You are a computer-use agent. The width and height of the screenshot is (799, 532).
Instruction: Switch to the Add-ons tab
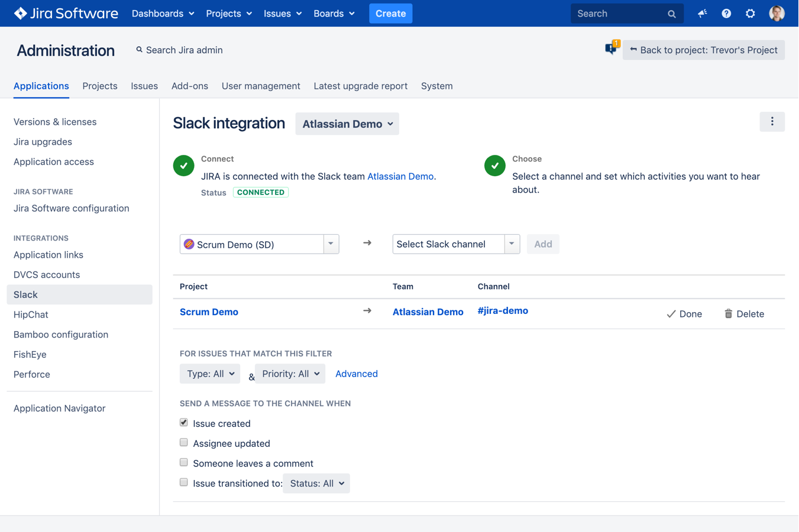(x=190, y=86)
